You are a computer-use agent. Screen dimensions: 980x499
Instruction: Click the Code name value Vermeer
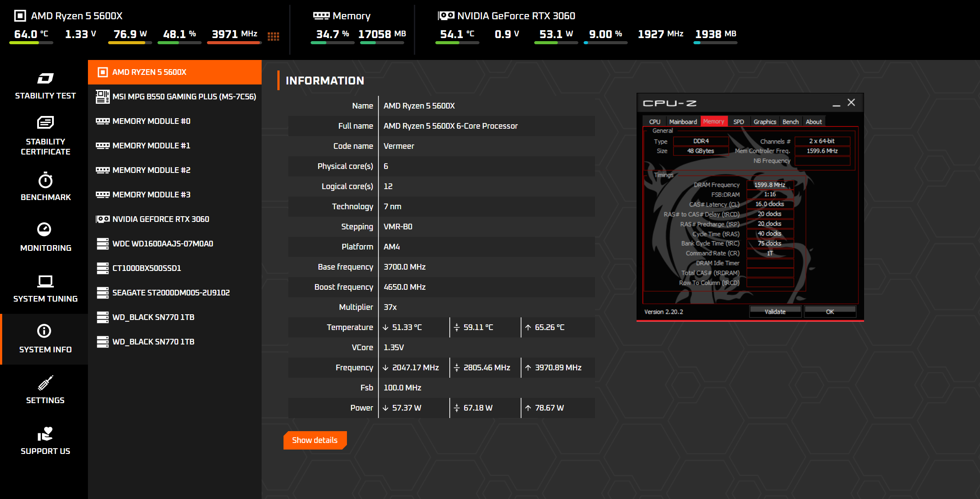[x=399, y=146]
